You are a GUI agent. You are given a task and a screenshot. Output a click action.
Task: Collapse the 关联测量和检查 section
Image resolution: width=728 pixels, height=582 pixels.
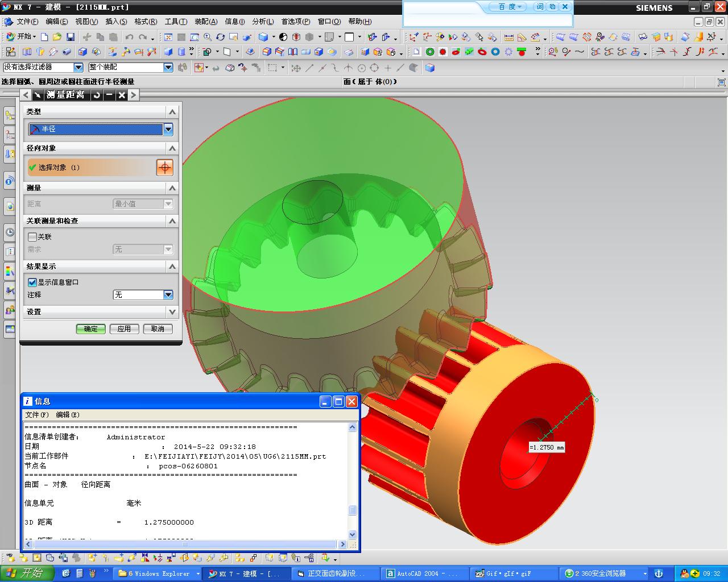tap(172, 221)
